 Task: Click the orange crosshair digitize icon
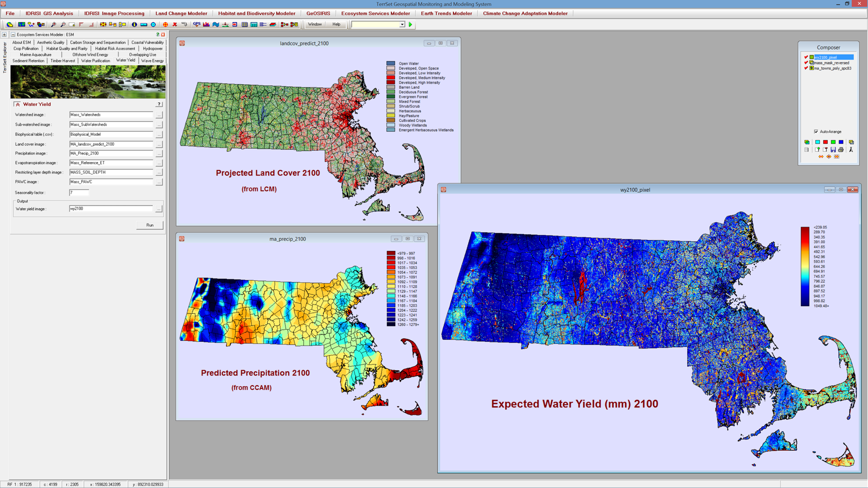[x=165, y=24]
